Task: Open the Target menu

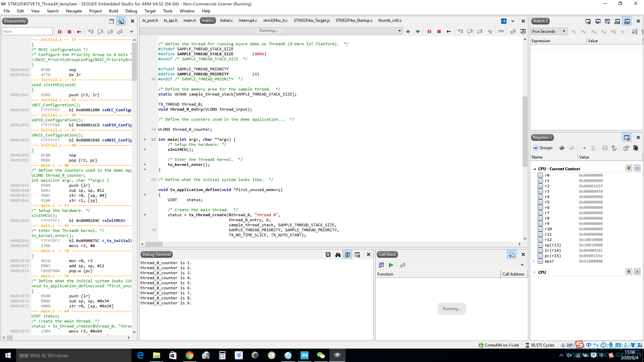Action: (x=150, y=11)
